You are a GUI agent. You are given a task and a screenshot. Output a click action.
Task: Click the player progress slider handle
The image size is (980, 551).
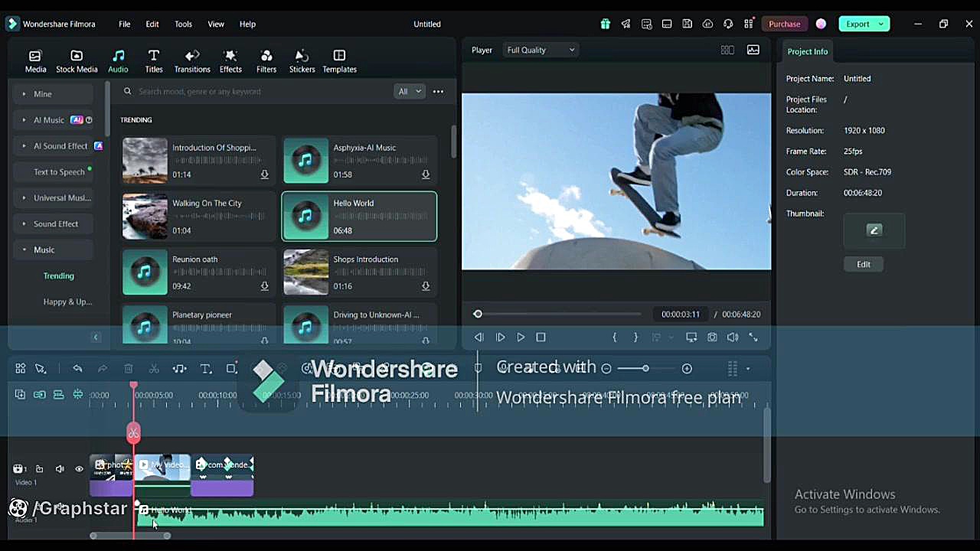point(478,315)
